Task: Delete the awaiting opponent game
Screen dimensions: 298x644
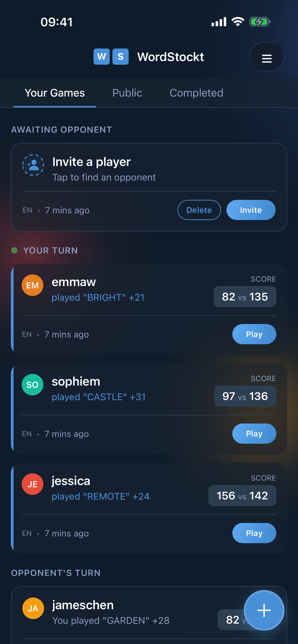Action: click(x=199, y=210)
